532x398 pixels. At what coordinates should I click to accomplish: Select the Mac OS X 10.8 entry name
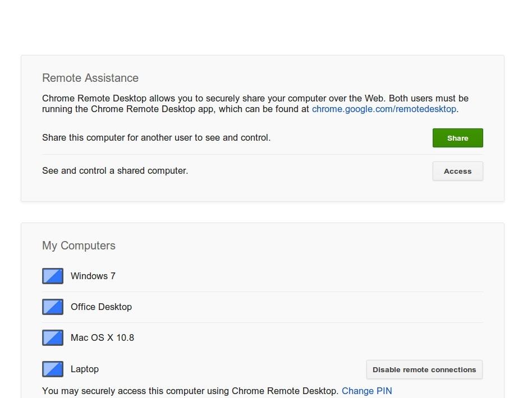pos(102,337)
